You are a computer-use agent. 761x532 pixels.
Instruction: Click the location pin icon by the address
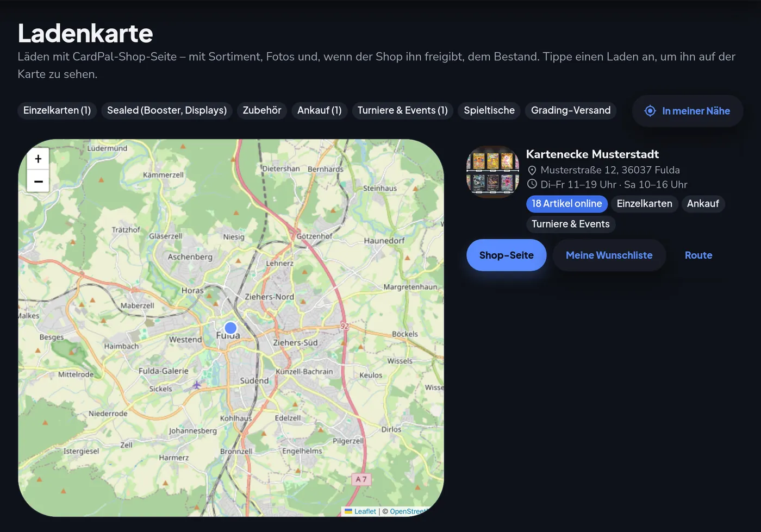tap(532, 170)
